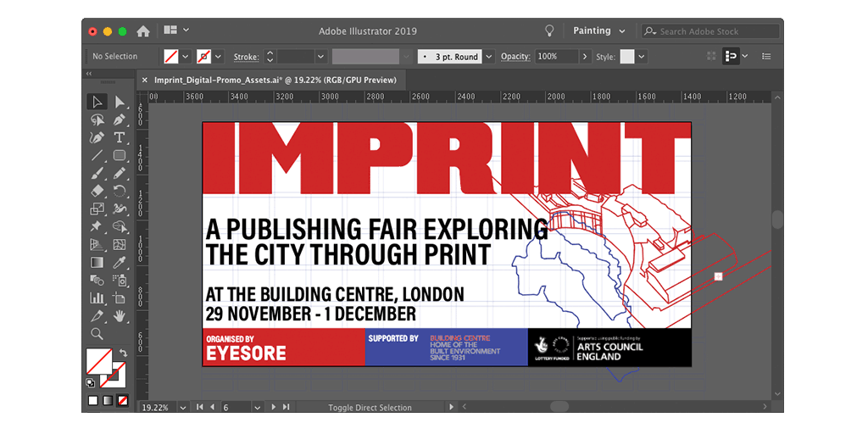The width and height of the screenshot is (868, 434).
Task: Select the Eyedropper tool
Action: (x=120, y=263)
